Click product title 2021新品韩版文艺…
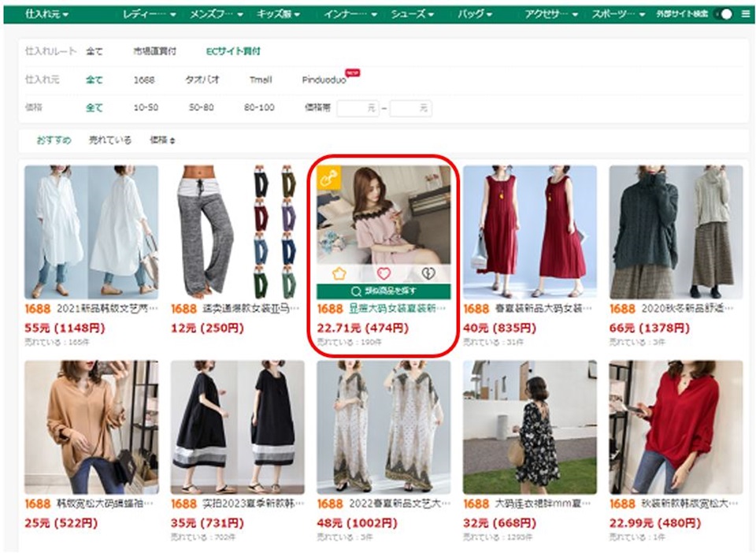Screen dimensions: 756x553 pyautogui.click(x=107, y=309)
